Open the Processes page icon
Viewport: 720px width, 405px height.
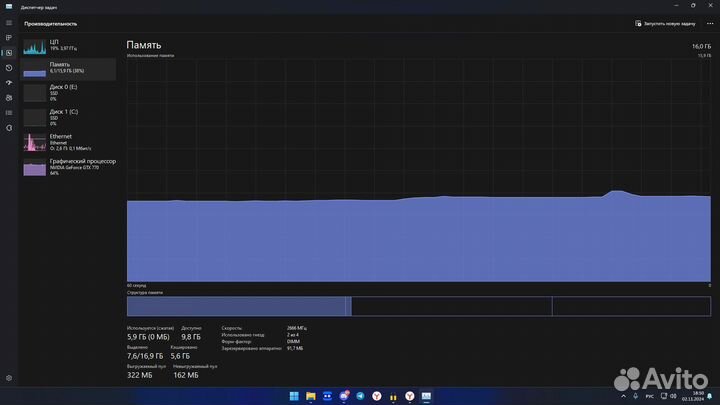coord(9,37)
